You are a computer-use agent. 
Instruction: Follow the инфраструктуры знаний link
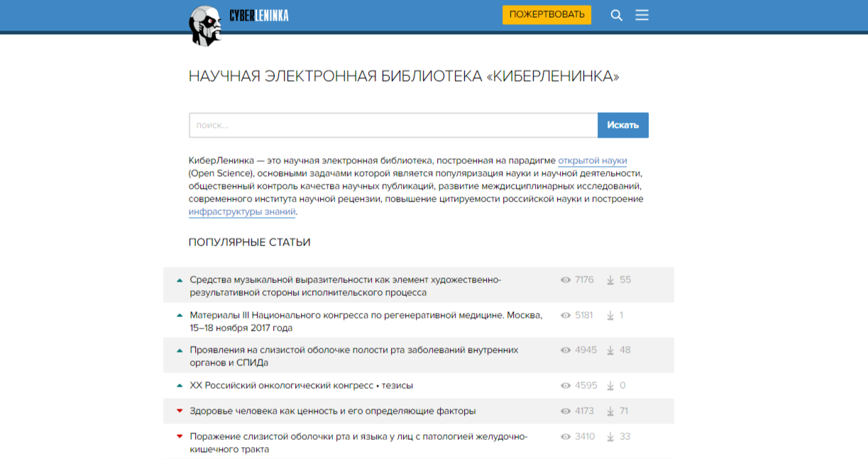click(242, 211)
